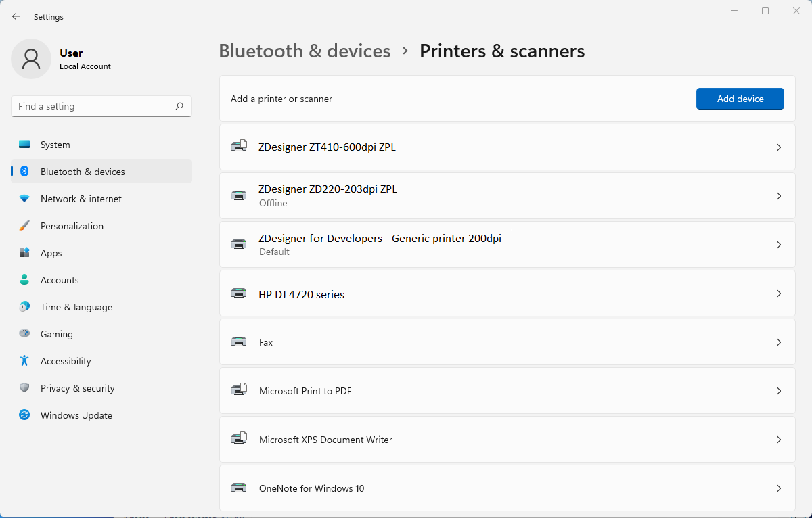The height and width of the screenshot is (518, 812).
Task: Click the Printers & scanners page title
Action: pyautogui.click(x=502, y=51)
